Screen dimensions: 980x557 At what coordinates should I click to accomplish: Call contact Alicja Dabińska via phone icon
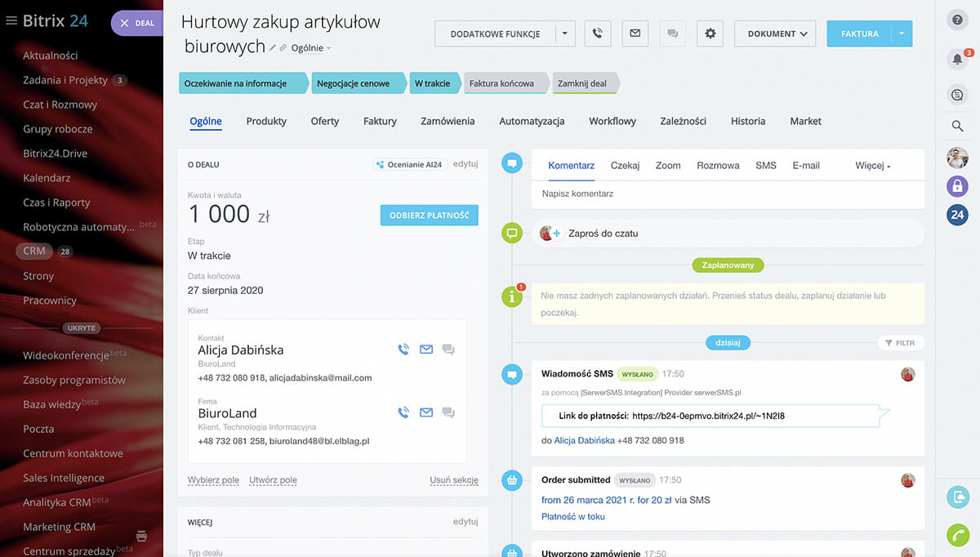(x=403, y=350)
